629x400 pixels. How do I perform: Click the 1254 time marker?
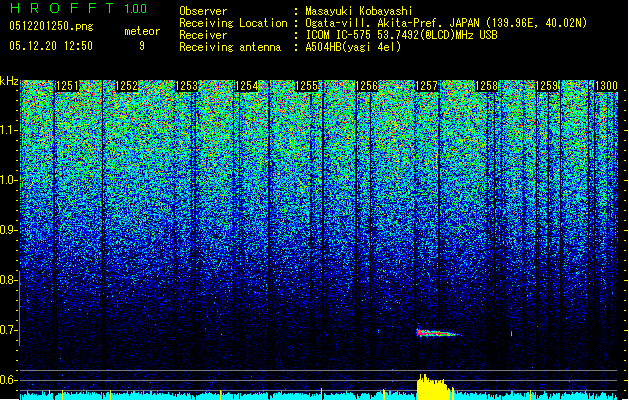pyautogui.click(x=246, y=86)
